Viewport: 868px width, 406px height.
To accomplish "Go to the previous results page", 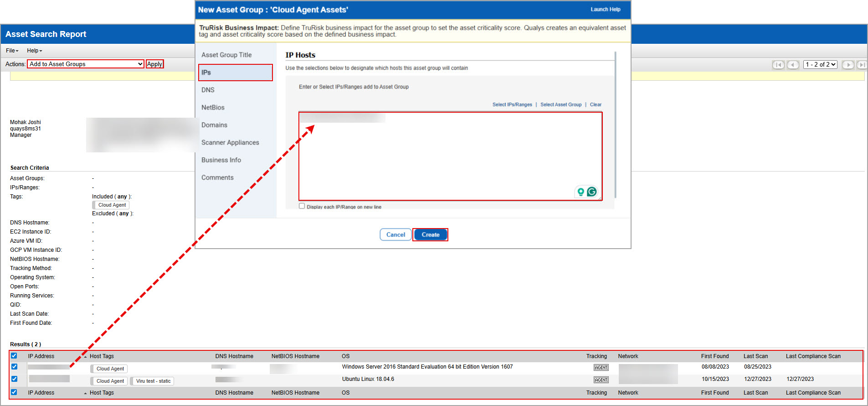I will click(793, 65).
